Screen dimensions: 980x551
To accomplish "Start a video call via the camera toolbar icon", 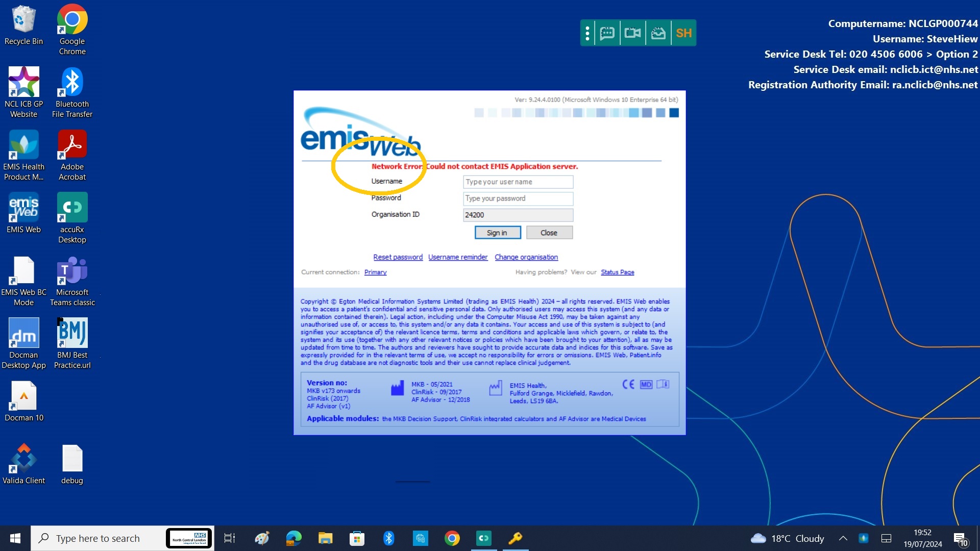I will [632, 33].
